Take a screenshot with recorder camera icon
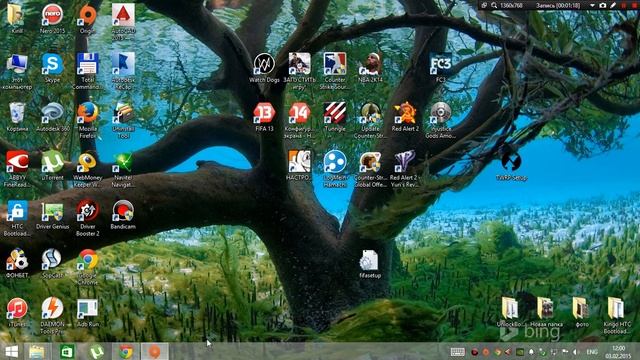The width and height of the screenshot is (640, 360). (x=603, y=5)
